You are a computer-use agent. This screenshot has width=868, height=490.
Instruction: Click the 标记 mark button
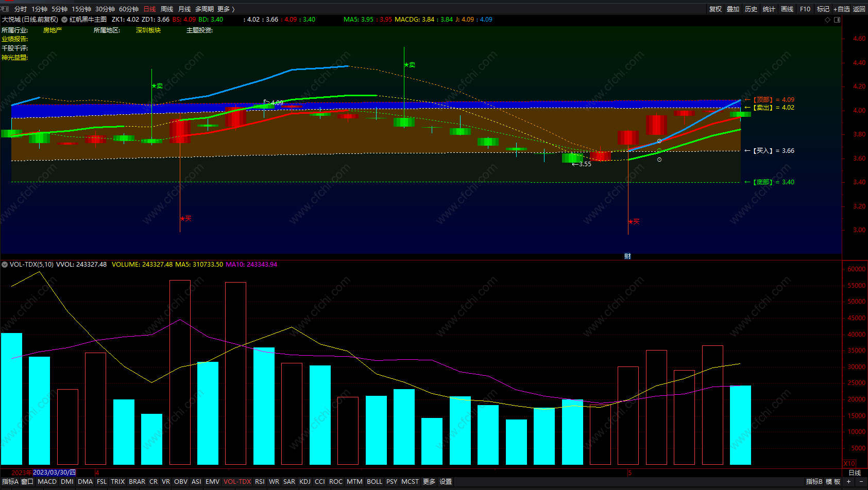[823, 9]
